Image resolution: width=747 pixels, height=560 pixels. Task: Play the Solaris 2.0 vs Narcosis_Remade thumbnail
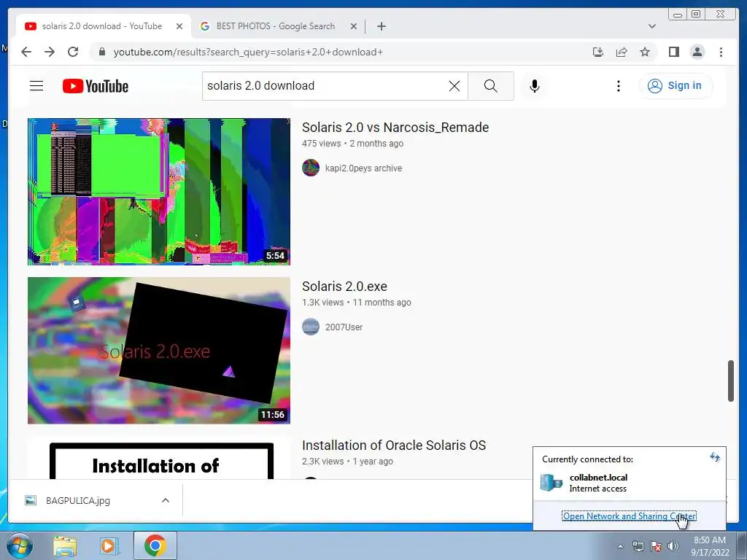point(158,192)
